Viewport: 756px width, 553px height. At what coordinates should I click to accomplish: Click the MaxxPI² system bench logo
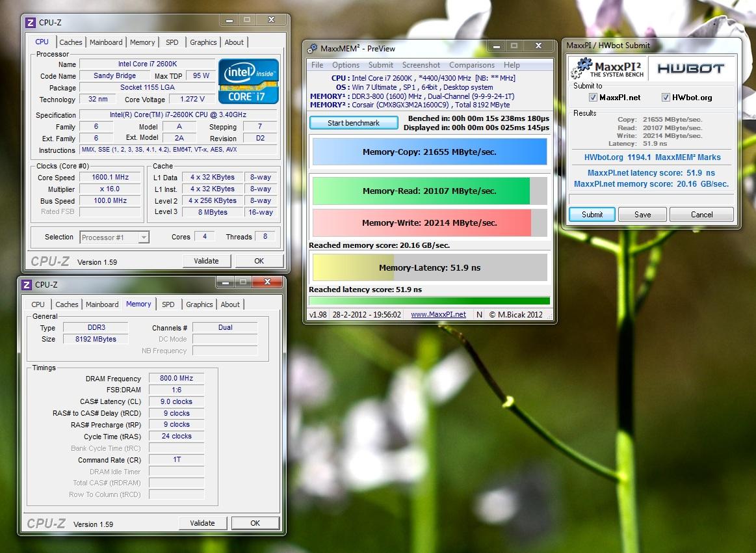608,68
